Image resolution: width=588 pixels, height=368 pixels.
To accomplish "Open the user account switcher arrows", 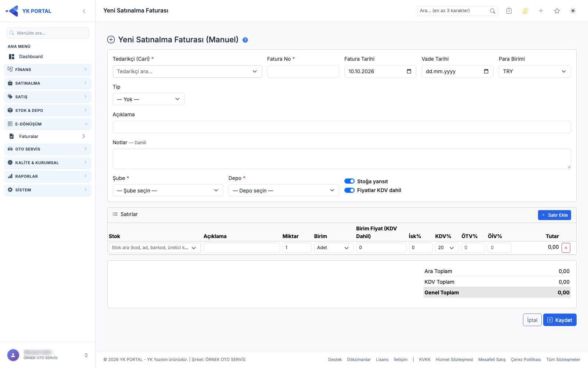I will pyautogui.click(x=86, y=355).
